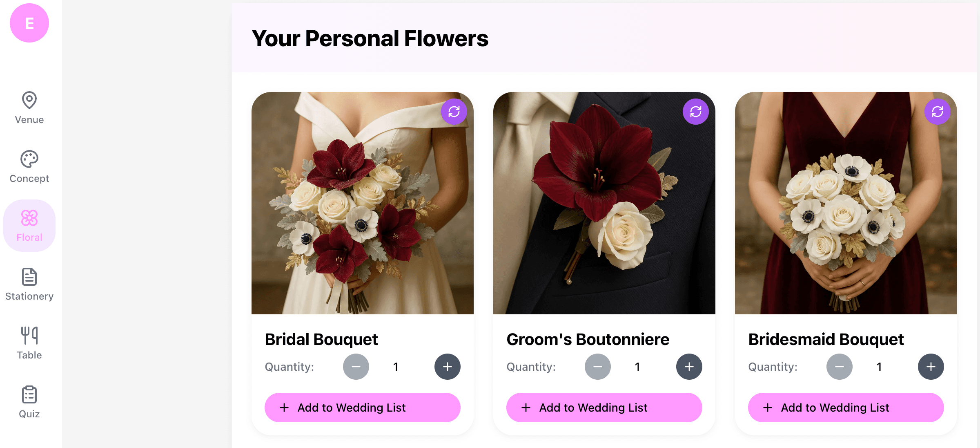The image size is (980, 448).
Task: Open the Quiz page
Action: tap(29, 402)
